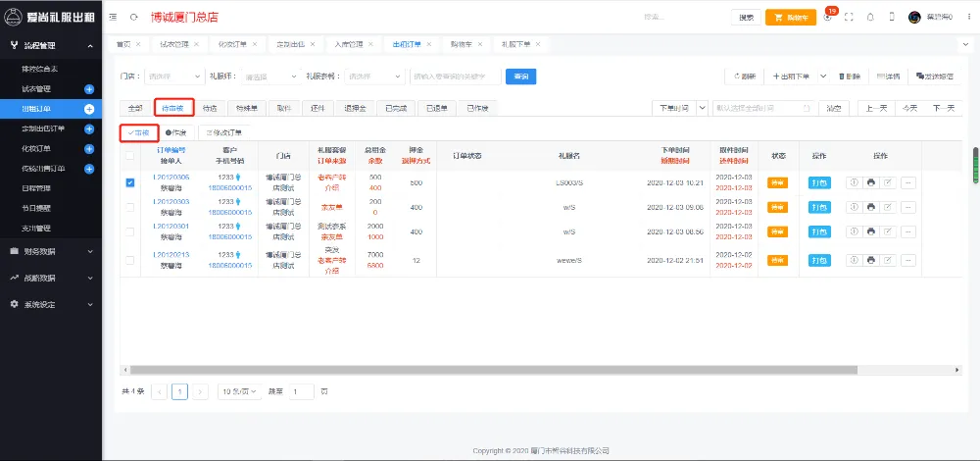The height and width of the screenshot is (461, 980).
Task: Click the info icon in first order row
Action: [x=853, y=182]
